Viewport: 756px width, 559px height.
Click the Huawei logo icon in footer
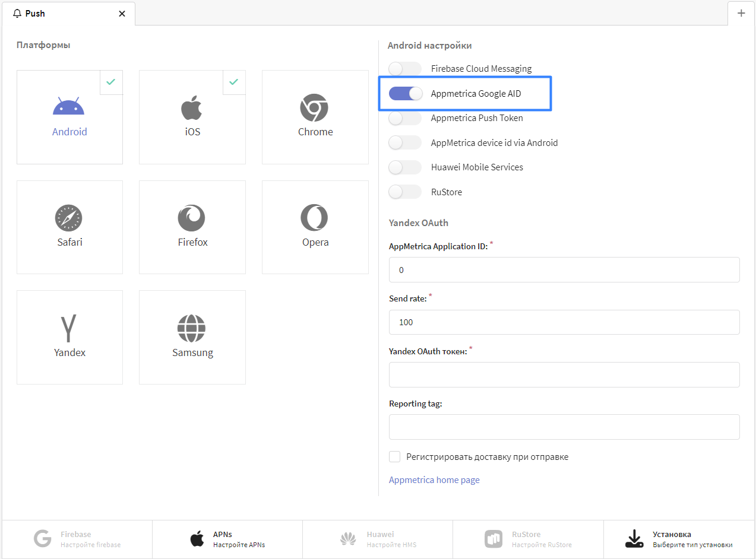[x=348, y=539]
